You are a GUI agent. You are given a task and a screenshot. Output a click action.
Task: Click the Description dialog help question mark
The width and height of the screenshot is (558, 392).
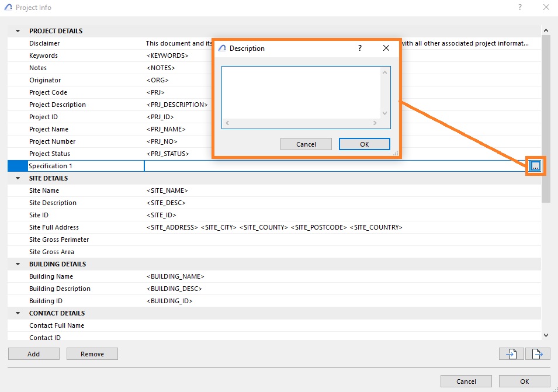(360, 48)
